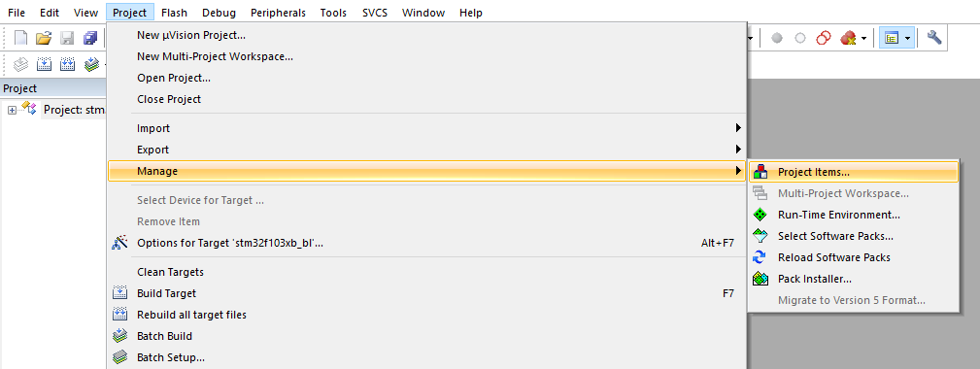
Task: Click the Translate file toolbar icon
Action: pos(21,64)
